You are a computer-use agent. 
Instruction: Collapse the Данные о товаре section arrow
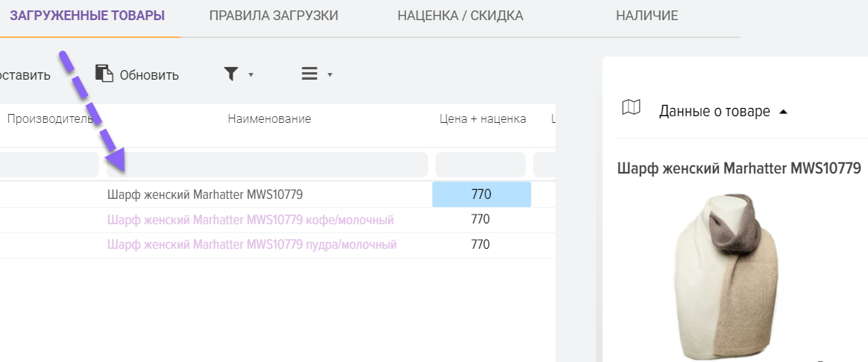(x=783, y=112)
